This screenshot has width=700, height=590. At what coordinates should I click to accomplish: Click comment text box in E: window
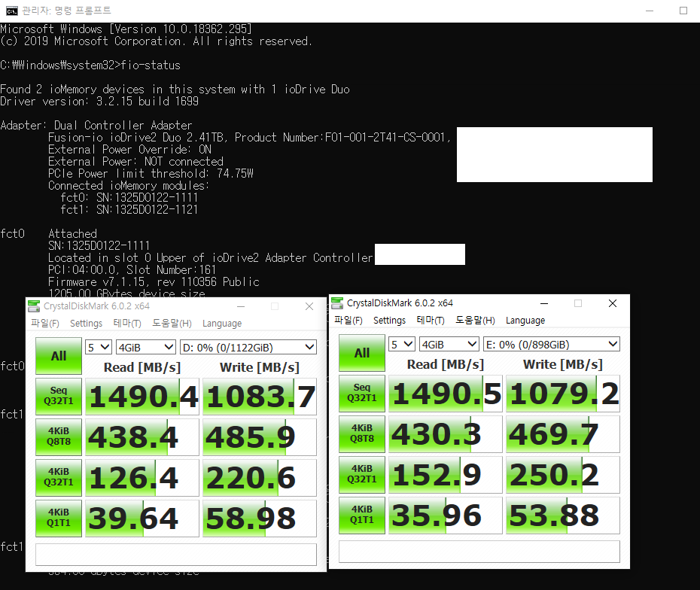479,552
